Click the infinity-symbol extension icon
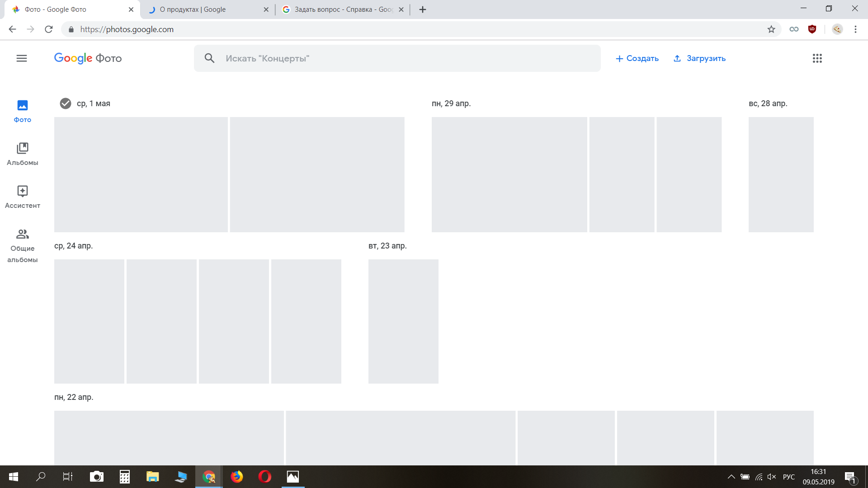This screenshot has width=868, height=488. click(x=794, y=29)
